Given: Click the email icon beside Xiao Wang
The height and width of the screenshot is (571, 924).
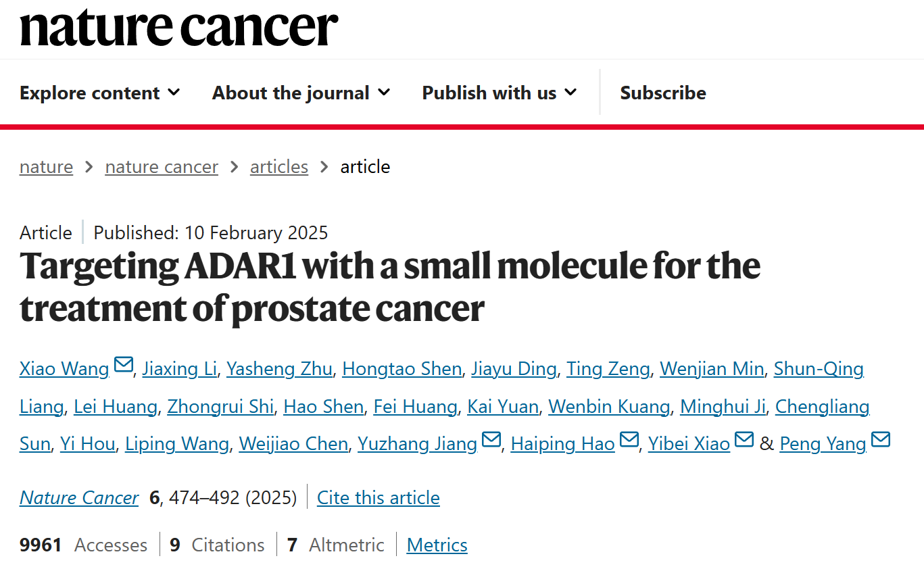Looking at the screenshot, I should pos(124,365).
